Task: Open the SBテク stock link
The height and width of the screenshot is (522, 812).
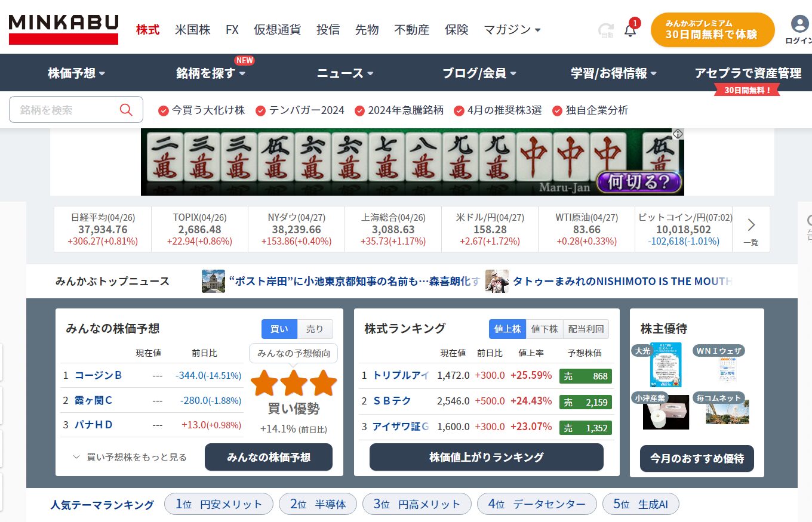Action: coord(392,401)
